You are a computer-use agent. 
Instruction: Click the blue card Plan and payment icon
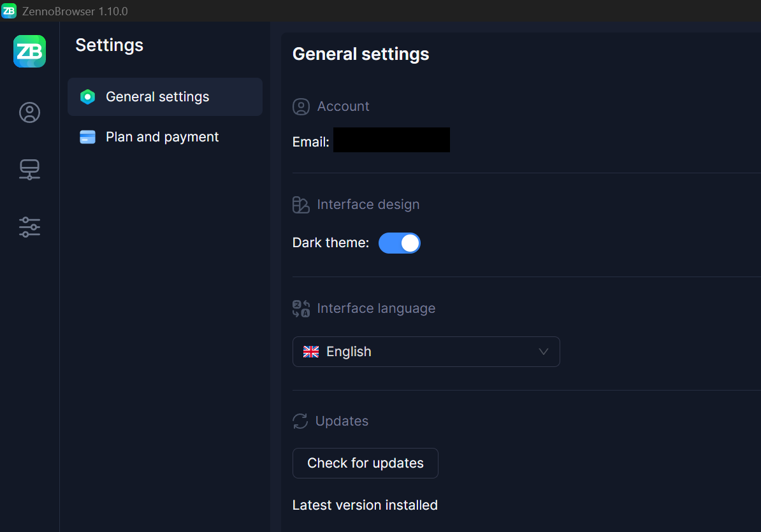[x=87, y=137]
